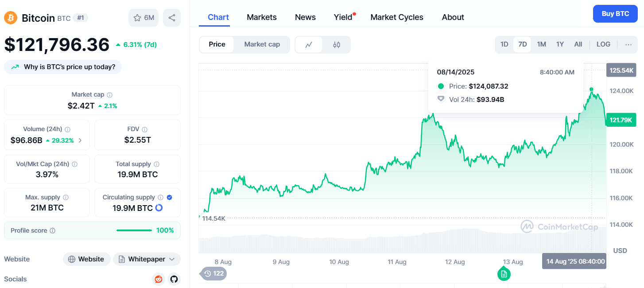Open the News tab

[305, 17]
